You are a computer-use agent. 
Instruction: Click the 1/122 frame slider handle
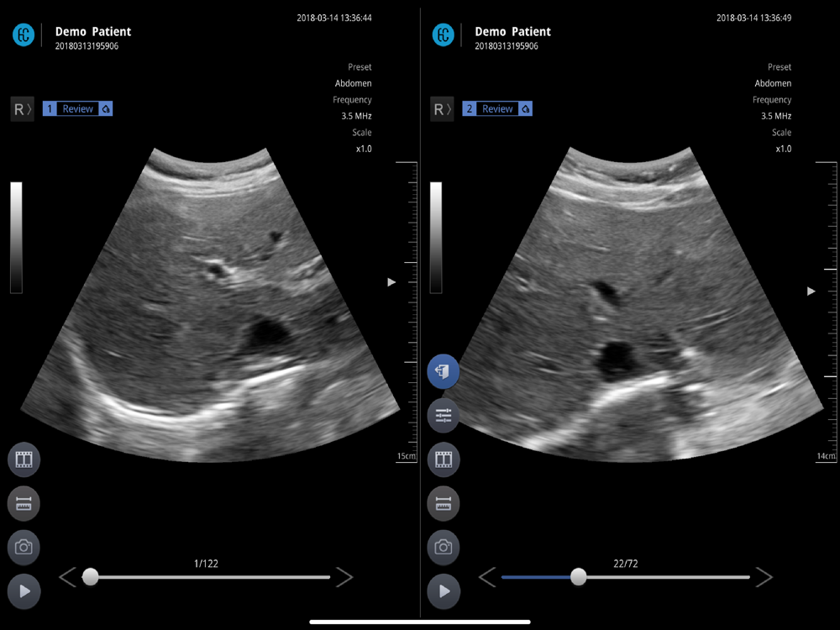point(91,577)
